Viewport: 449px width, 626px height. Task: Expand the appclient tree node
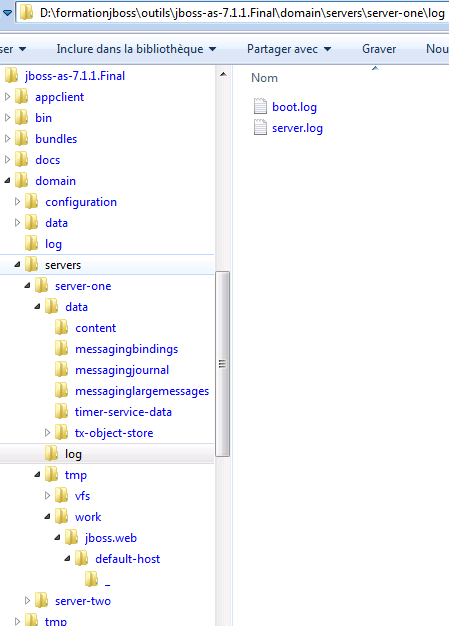click(x=7, y=96)
